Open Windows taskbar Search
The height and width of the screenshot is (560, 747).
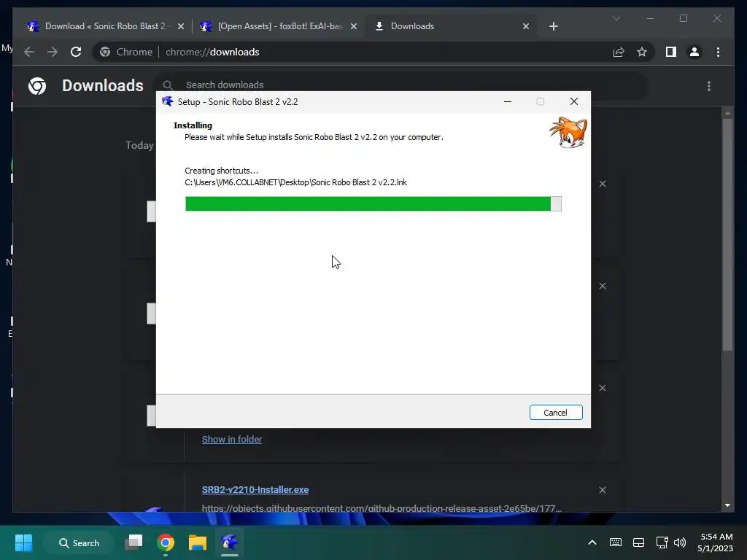(x=79, y=542)
